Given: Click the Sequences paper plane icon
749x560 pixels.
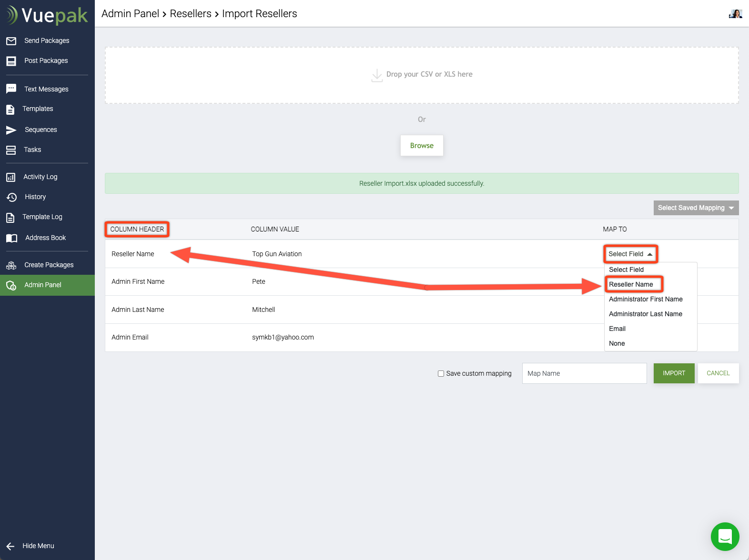Looking at the screenshot, I should point(11,130).
